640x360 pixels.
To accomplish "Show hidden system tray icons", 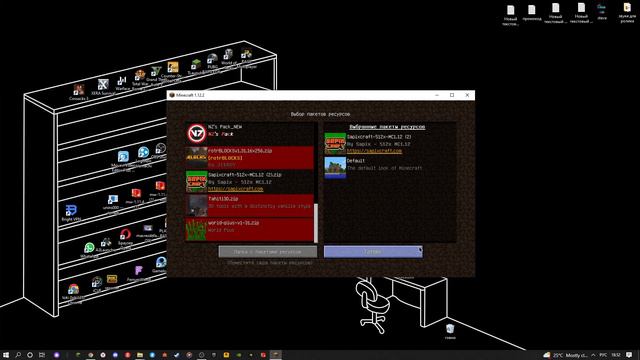I will point(593,355).
